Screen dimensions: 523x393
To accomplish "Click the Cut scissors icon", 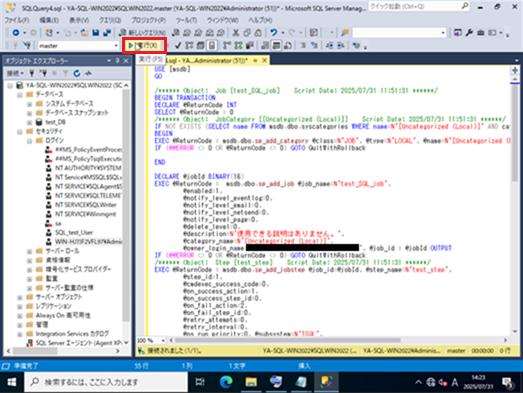I will (x=236, y=33).
